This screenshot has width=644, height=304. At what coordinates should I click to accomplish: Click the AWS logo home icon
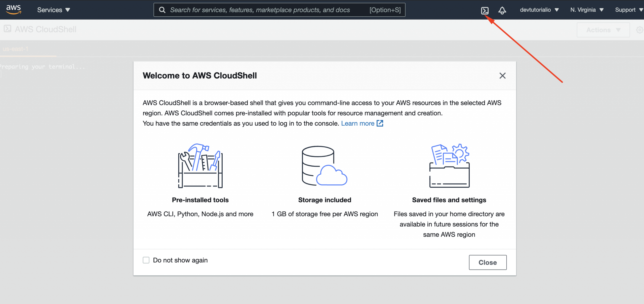click(x=14, y=10)
